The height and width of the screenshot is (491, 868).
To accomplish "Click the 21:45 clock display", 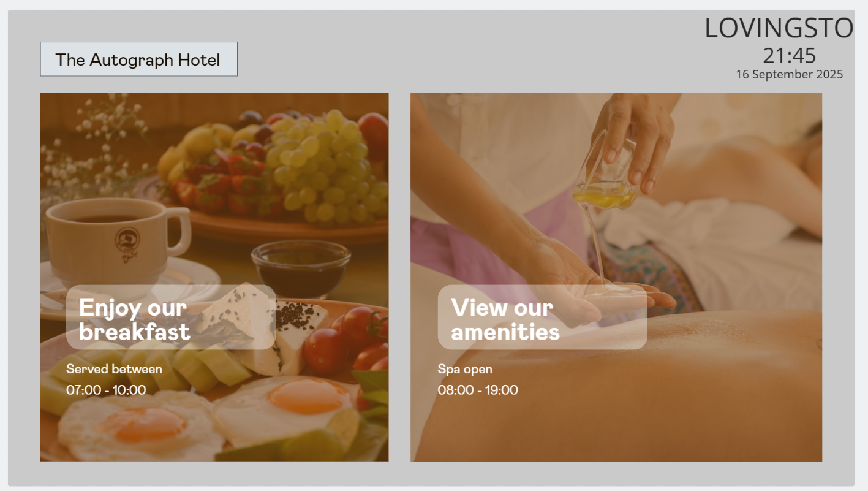I will click(x=789, y=56).
